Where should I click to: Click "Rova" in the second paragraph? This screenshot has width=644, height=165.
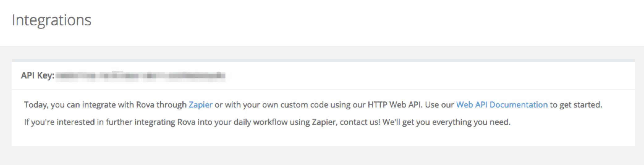[186, 122]
